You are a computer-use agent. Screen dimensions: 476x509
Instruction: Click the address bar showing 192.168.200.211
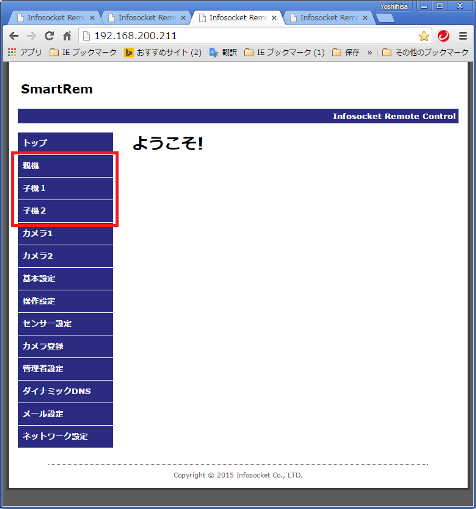(x=247, y=36)
